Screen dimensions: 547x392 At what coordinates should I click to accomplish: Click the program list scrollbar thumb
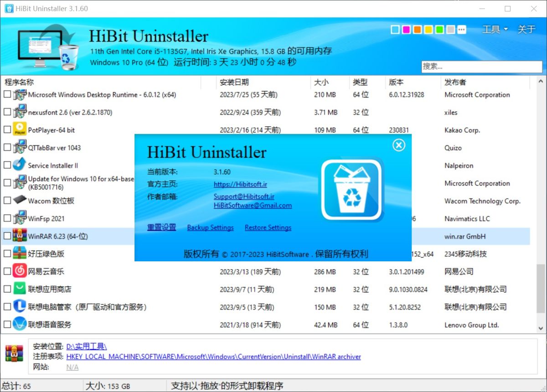click(541, 289)
